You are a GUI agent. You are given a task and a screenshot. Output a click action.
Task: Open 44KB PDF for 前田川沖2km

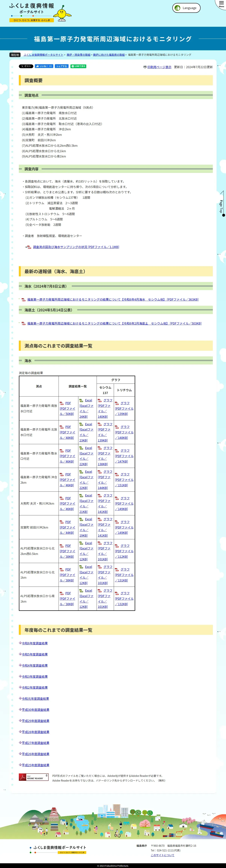67,527
